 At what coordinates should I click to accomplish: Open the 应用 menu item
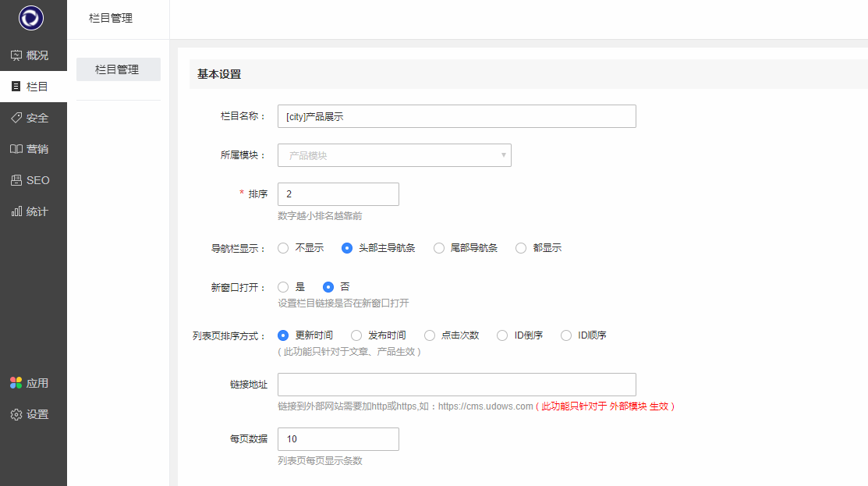[34, 382]
